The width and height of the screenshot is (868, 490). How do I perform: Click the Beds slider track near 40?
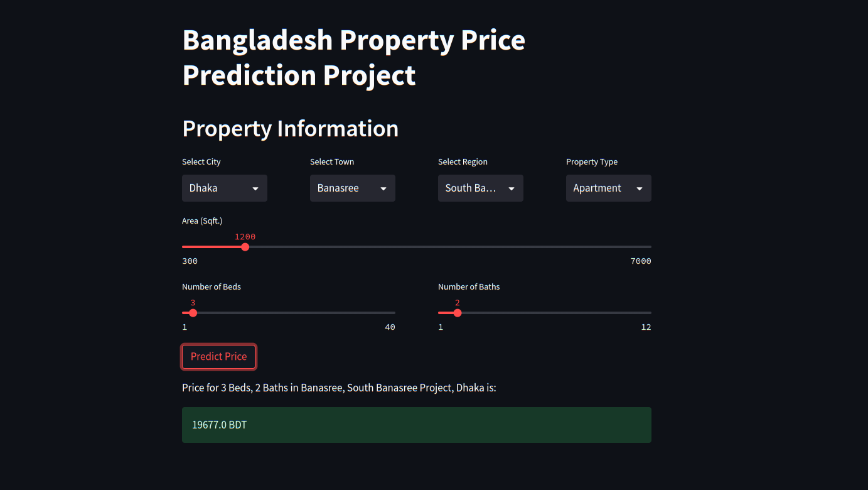coord(389,313)
